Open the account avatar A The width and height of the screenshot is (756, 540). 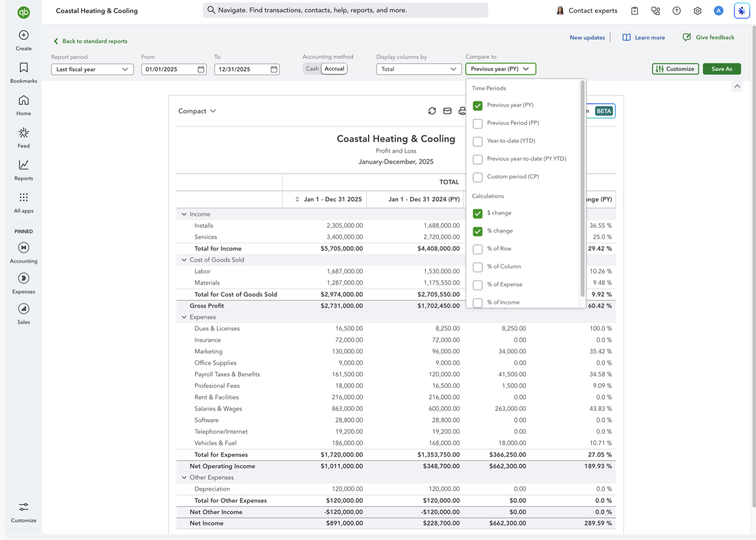[x=719, y=11]
